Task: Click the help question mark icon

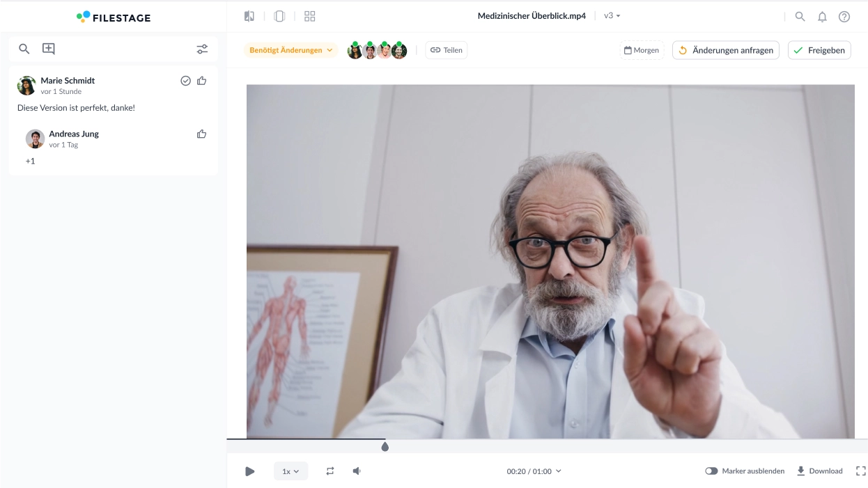Action: [x=844, y=17]
